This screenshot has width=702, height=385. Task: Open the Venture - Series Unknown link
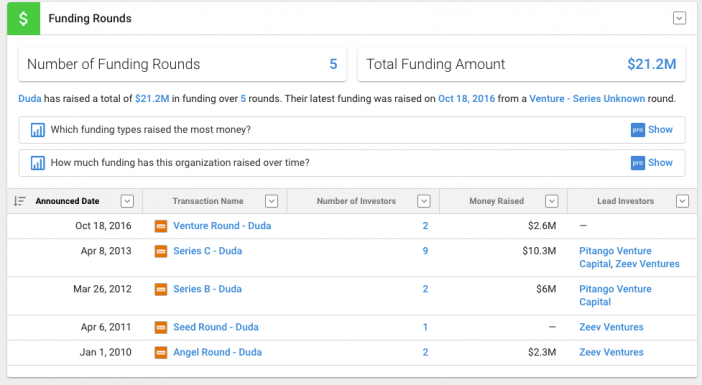tap(587, 98)
